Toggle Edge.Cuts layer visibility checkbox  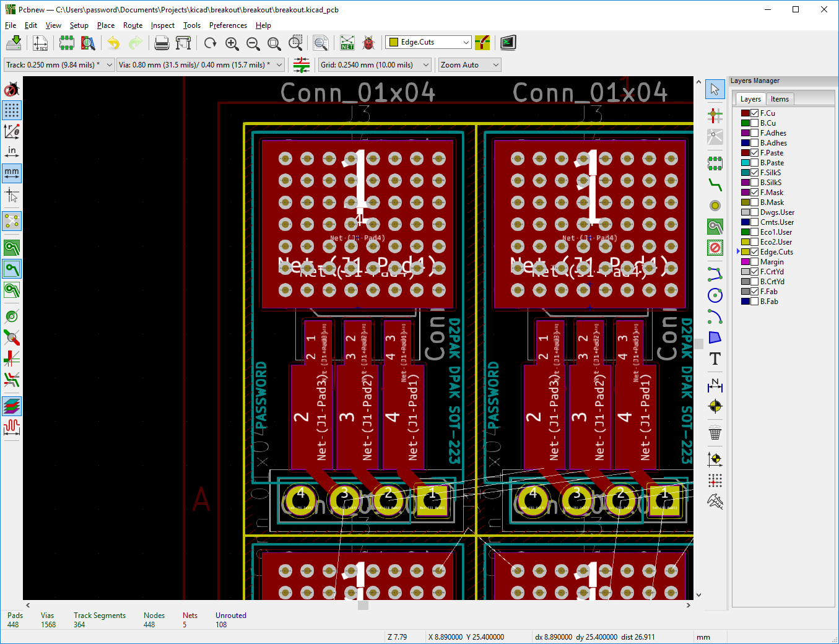pyautogui.click(x=755, y=252)
